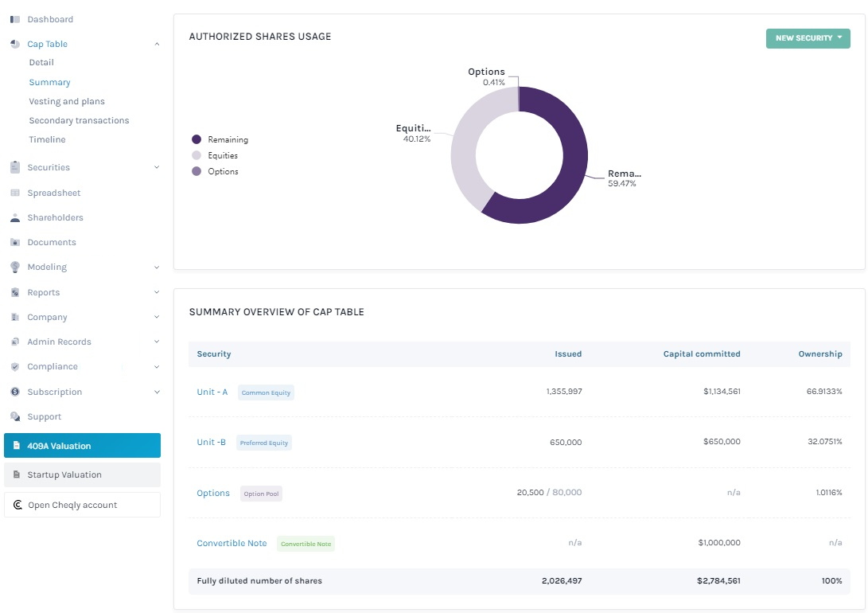Viewport: 868px width, 613px height.
Task: Click the Dashboard icon in sidebar
Action: [x=15, y=19]
